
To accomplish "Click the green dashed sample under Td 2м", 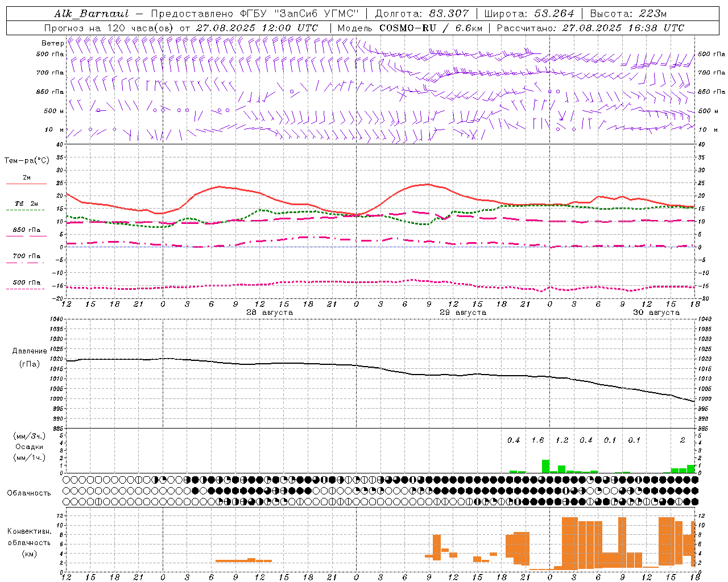I will 25,210.
